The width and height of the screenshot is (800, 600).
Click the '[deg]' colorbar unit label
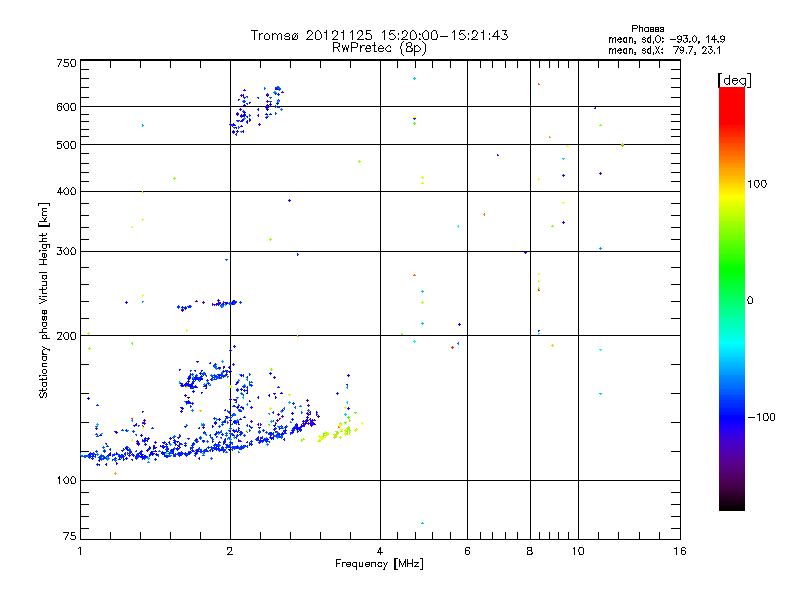click(x=734, y=80)
